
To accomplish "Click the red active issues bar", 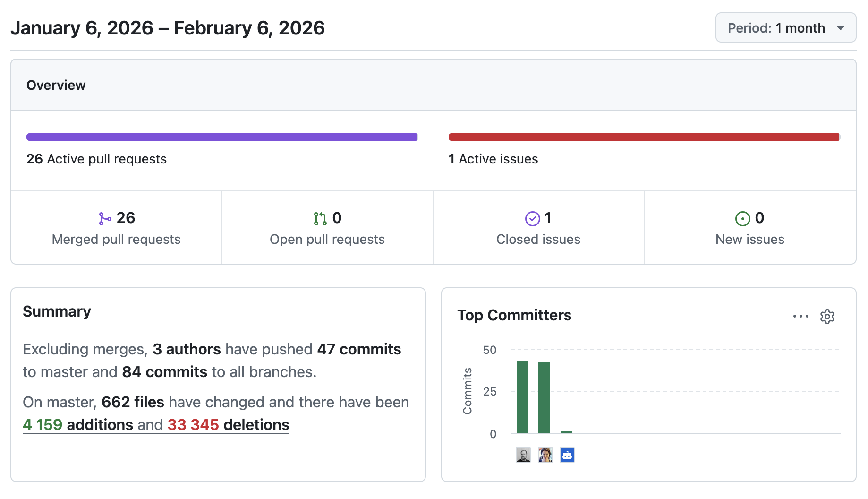I will 644,136.
